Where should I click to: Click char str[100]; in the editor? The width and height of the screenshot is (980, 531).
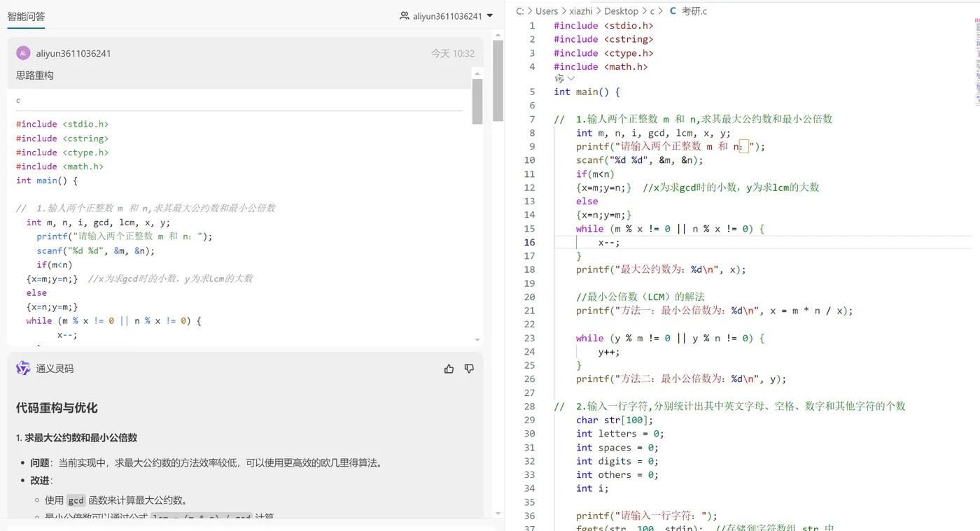click(x=615, y=420)
